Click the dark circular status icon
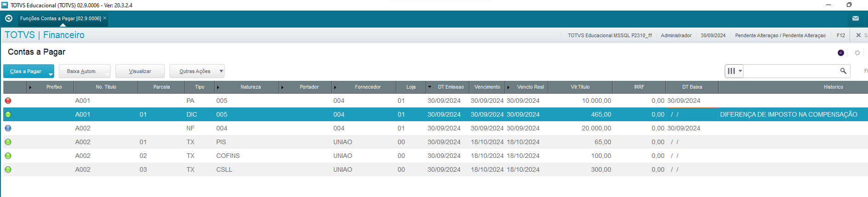Screen dimensions: 868x197 [x=841, y=53]
